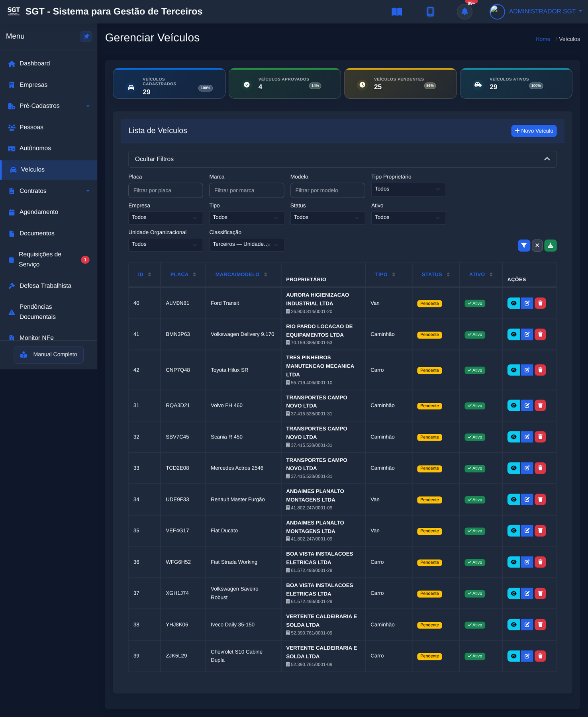Delete vehicle RQA3D21 record
Image resolution: width=588 pixels, height=717 pixels.
(540, 406)
